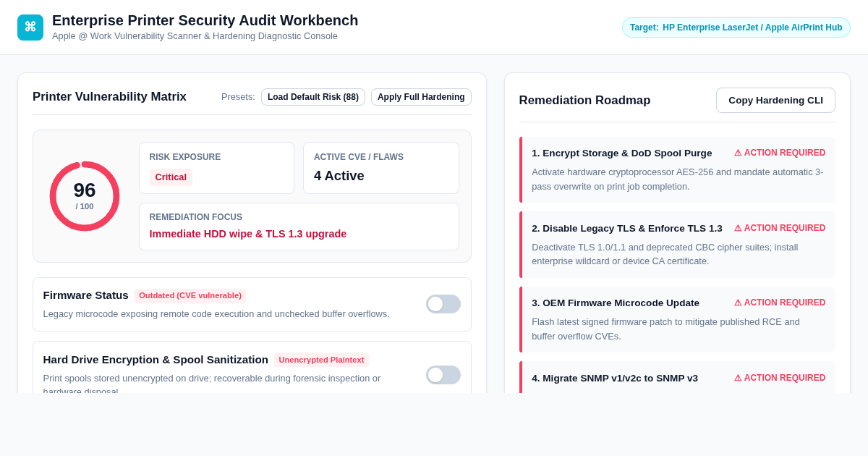
Task: Click the Target HP Enterprise LaserJet badge
Action: [x=736, y=28]
